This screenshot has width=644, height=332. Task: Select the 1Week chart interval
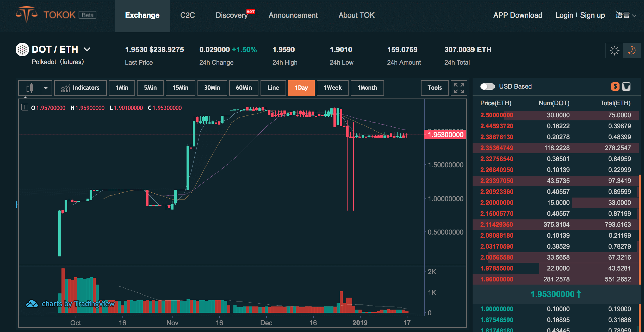point(332,88)
